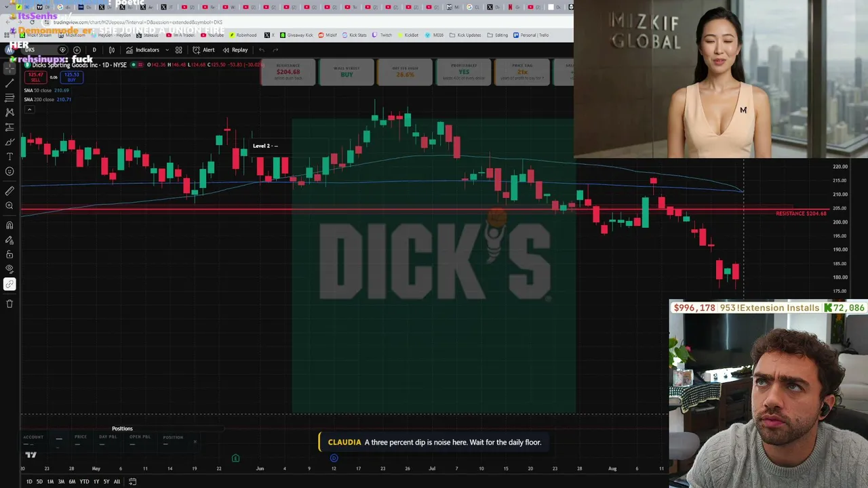The image size is (868, 488).
Task: Create a new Alert
Action: coord(203,49)
